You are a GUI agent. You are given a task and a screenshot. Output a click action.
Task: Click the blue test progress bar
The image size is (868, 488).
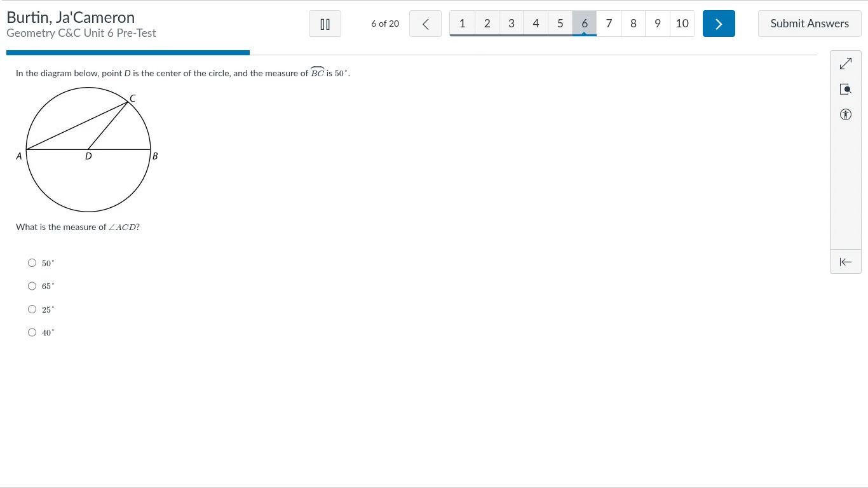tap(128, 53)
